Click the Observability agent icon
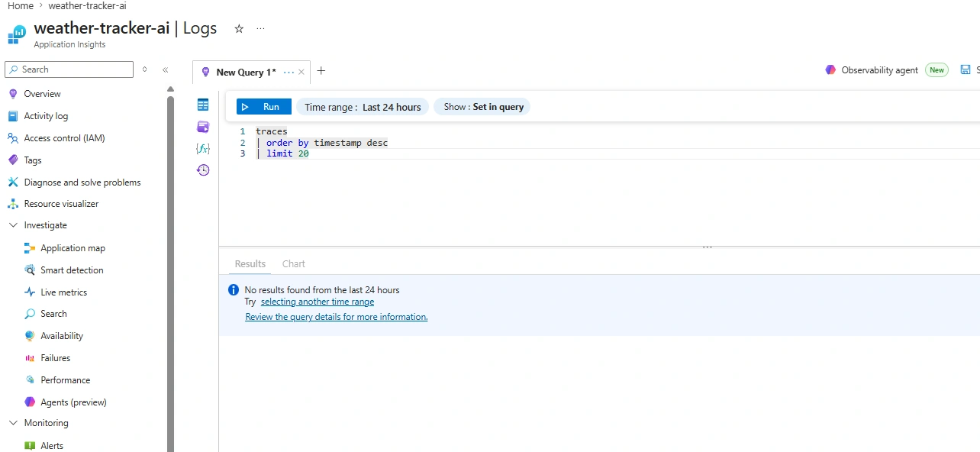The width and height of the screenshot is (980, 452). 830,69
